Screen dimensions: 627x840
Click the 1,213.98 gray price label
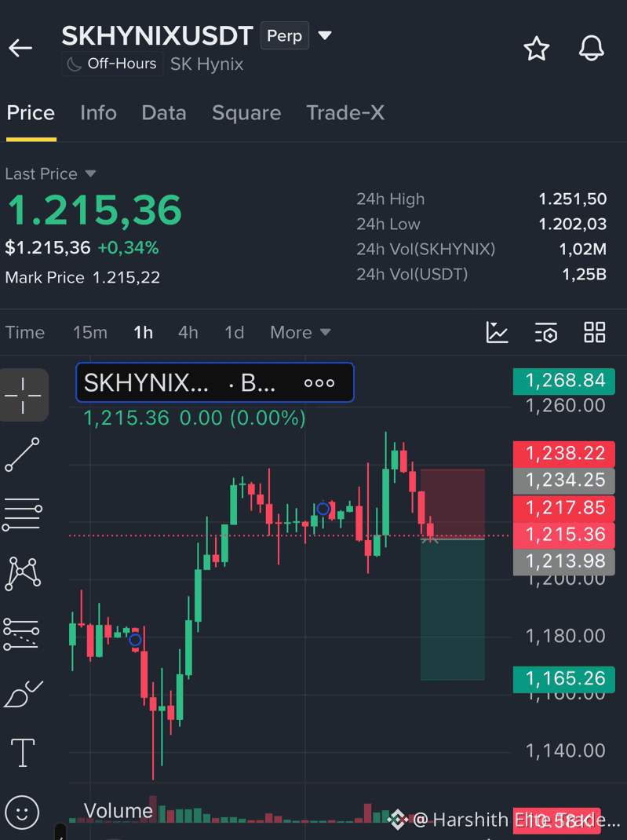point(563,561)
